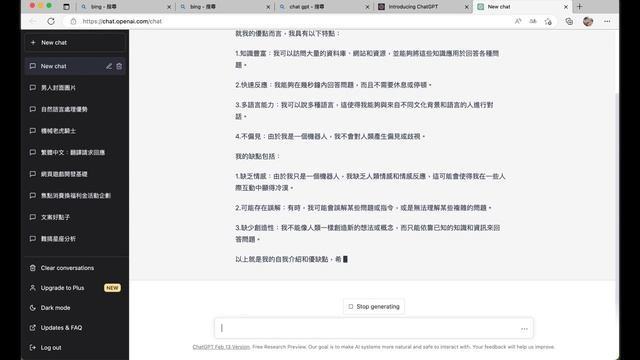Click the 我的缺點包括 heading line
Image resolution: width=640 pixels, height=360 pixels.
tap(258, 156)
